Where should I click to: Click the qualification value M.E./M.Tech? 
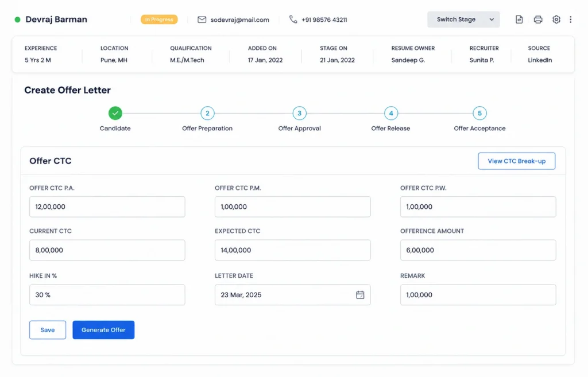(x=187, y=60)
